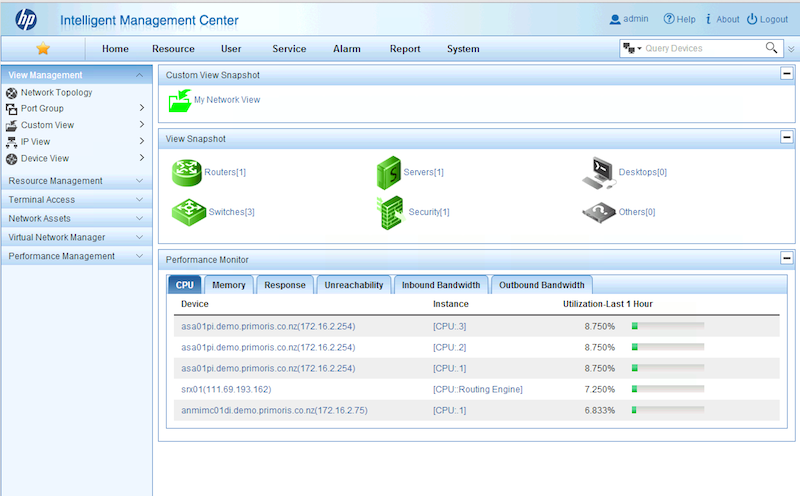
Task: Open the User menu
Action: [231, 49]
